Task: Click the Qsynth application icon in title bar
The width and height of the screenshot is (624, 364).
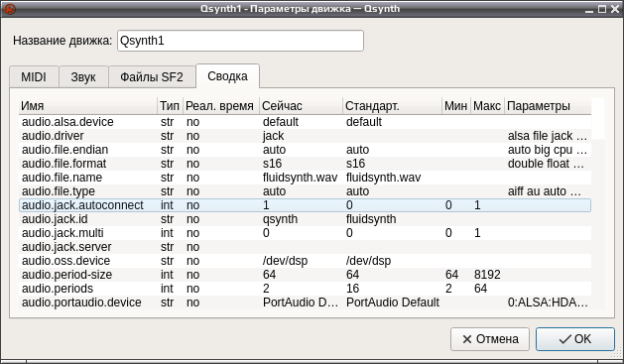Action: click(10, 9)
